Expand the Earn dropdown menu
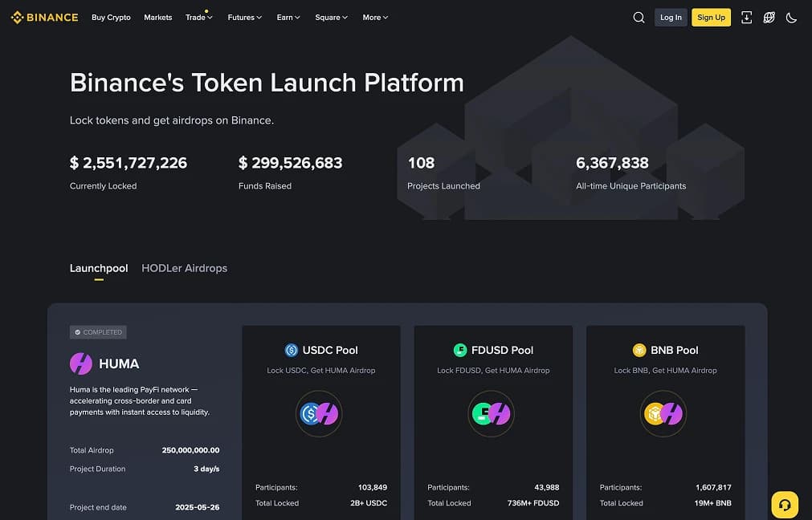Viewport: 812px width, 520px height. point(288,18)
